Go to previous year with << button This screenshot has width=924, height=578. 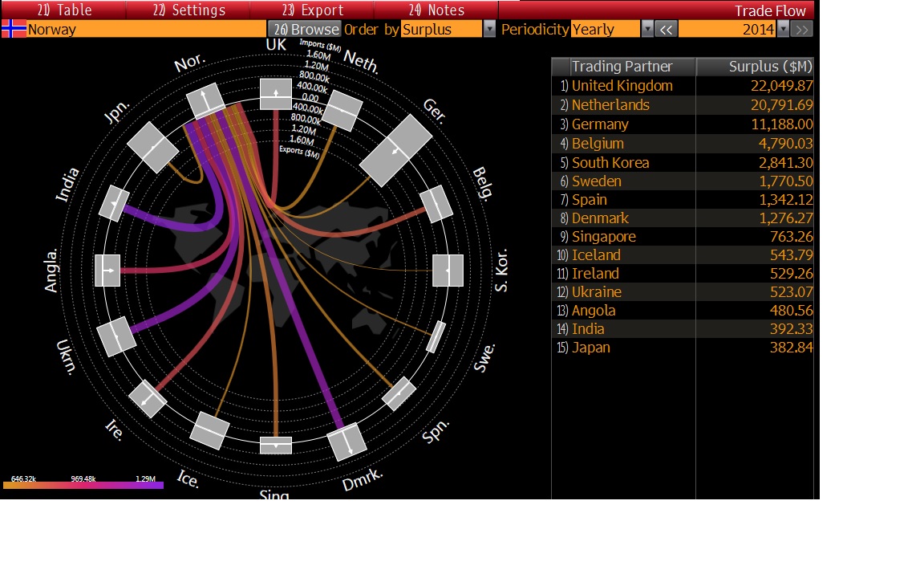pos(667,30)
